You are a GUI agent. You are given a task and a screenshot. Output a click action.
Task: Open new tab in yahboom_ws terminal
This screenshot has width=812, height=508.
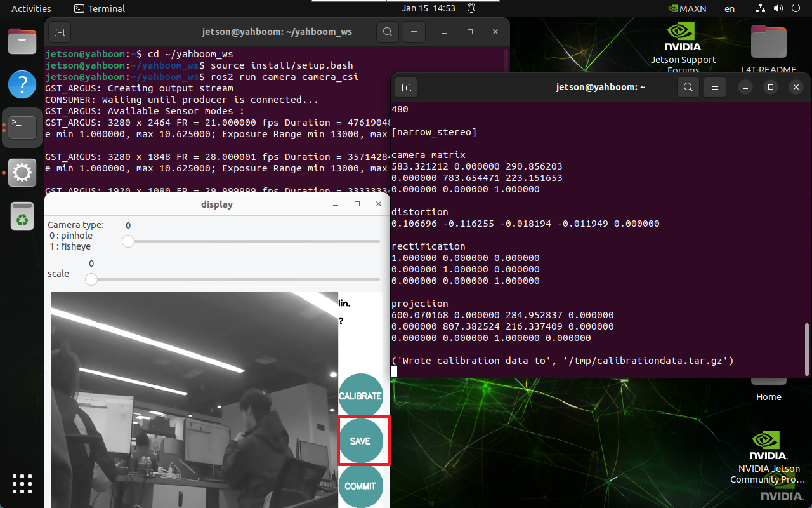[60, 32]
